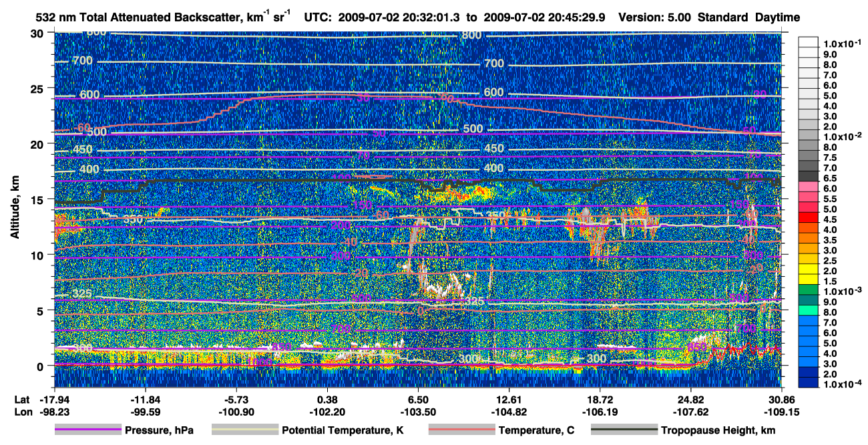Click latitude value "6.50"

click(418, 399)
